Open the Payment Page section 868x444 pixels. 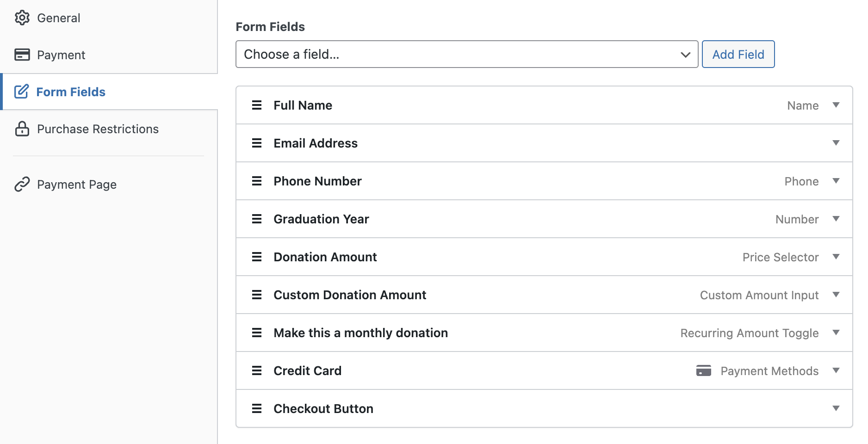(x=76, y=184)
